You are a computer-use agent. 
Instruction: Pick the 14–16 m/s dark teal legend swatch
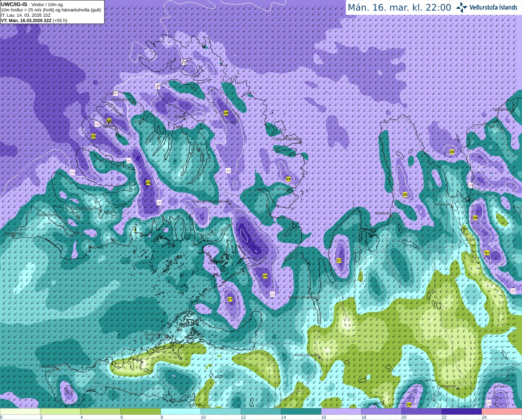pos(301,411)
